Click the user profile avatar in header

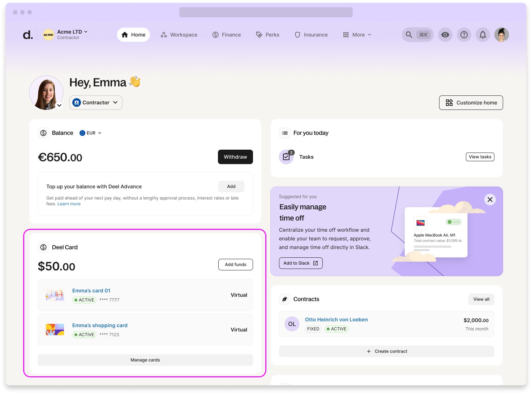pos(502,35)
